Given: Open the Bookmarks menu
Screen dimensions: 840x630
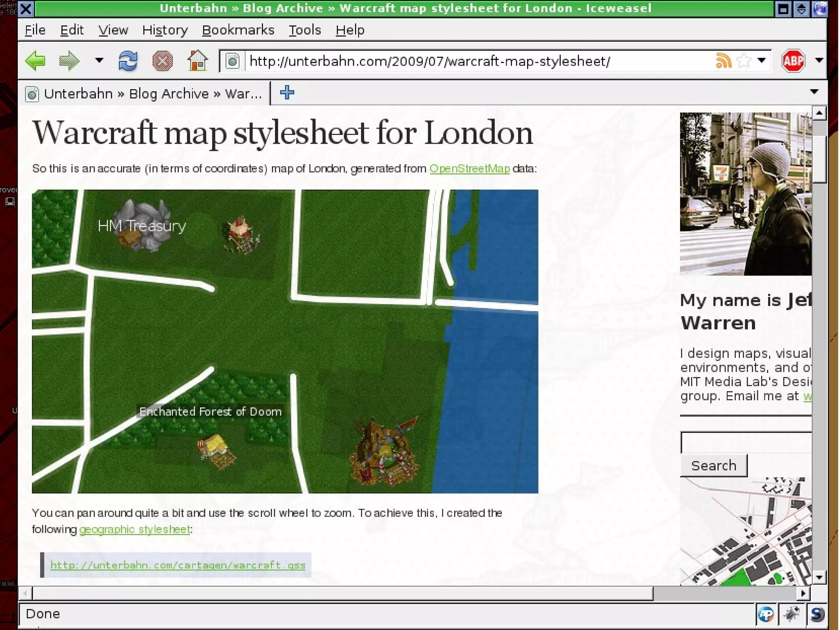Looking at the screenshot, I should [238, 30].
